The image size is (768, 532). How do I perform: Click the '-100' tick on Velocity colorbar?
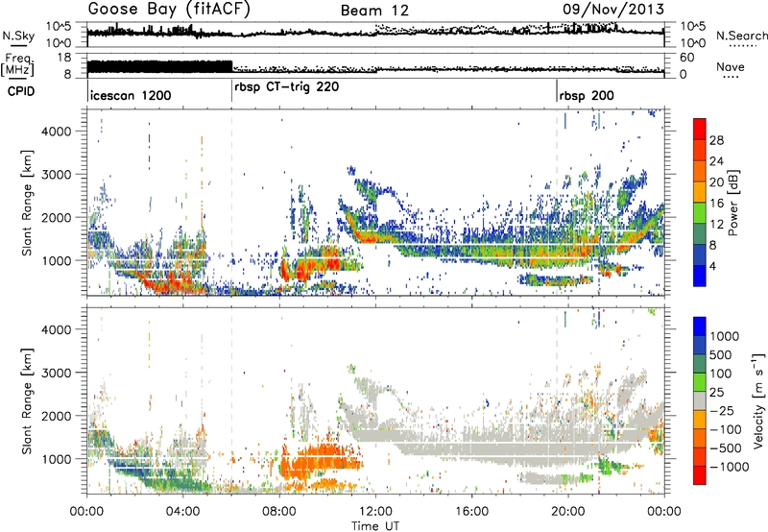(x=726, y=429)
